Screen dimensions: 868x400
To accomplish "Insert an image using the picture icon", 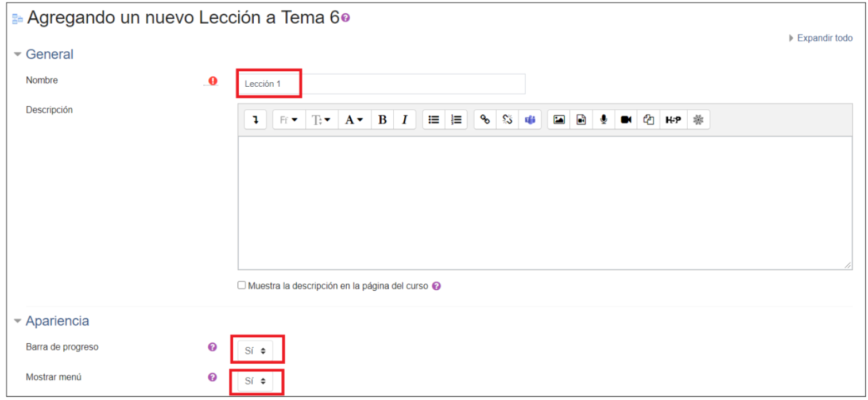I will 559,120.
